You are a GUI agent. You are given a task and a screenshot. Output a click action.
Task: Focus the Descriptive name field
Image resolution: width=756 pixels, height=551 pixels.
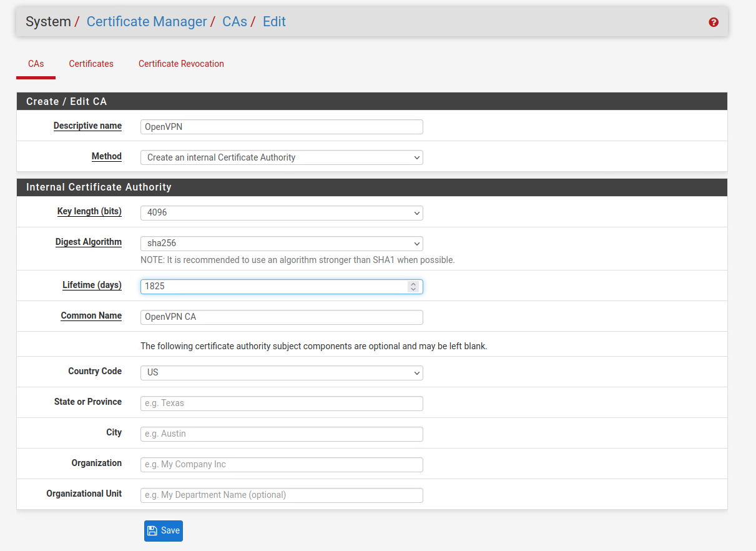tap(282, 127)
